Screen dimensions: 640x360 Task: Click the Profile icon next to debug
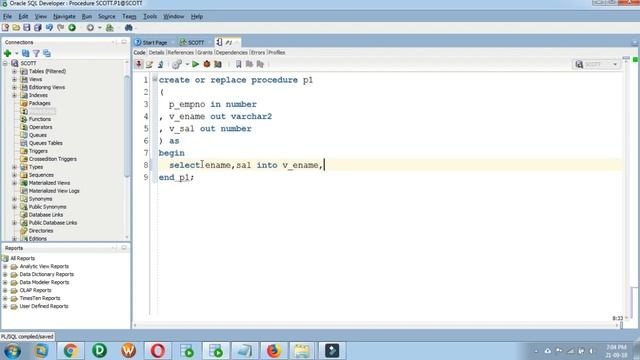[218, 64]
